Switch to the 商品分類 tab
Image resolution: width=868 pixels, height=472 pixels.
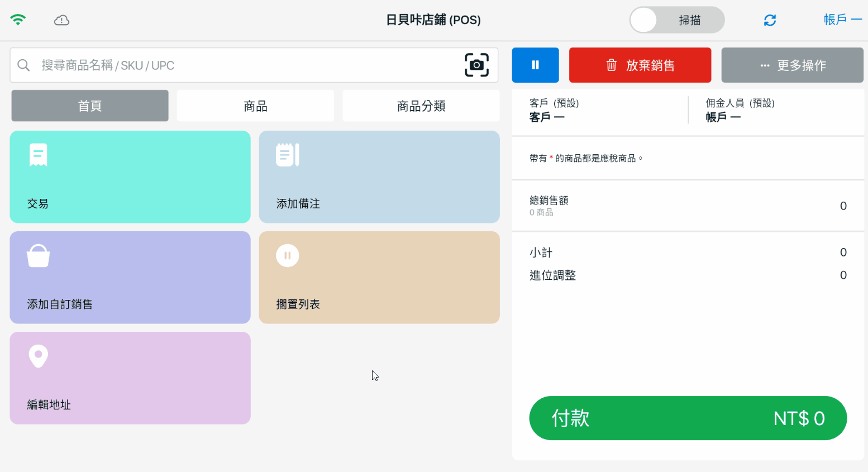click(421, 106)
